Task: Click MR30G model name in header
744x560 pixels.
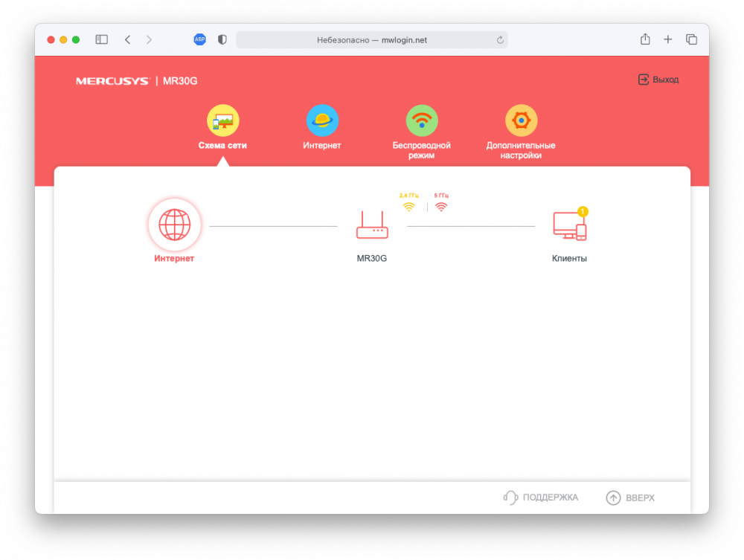Action: pos(180,81)
